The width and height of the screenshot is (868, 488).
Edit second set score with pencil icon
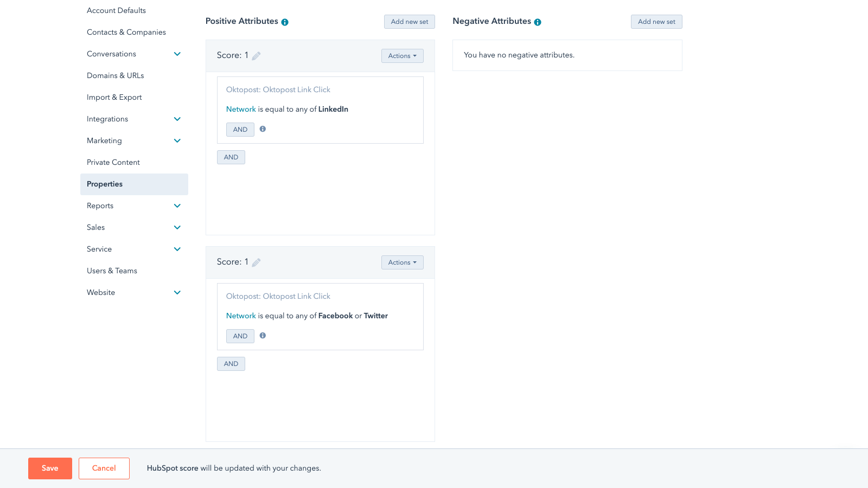click(x=256, y=262)
